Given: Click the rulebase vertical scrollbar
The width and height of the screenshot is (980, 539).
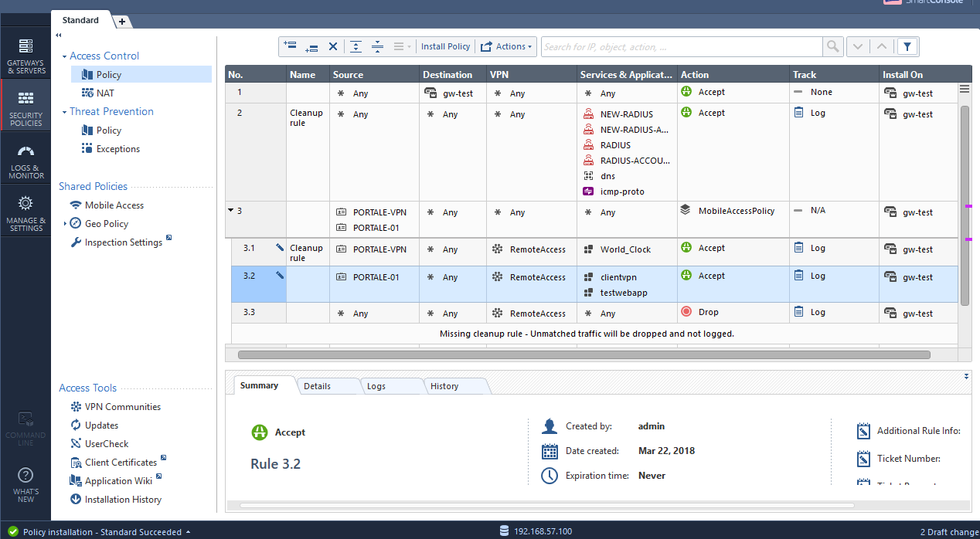Looking at the screenshot, I should [965, 205].
